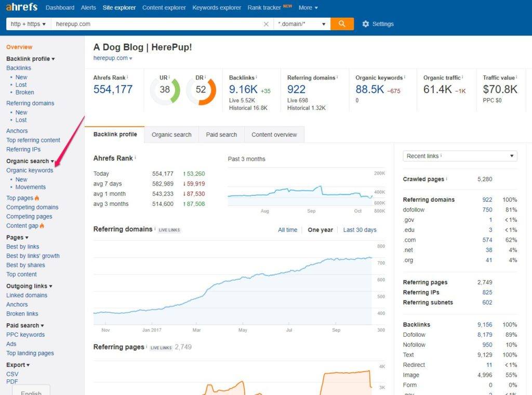
Task: Show All time referring domains range
Action: [287, 230]
